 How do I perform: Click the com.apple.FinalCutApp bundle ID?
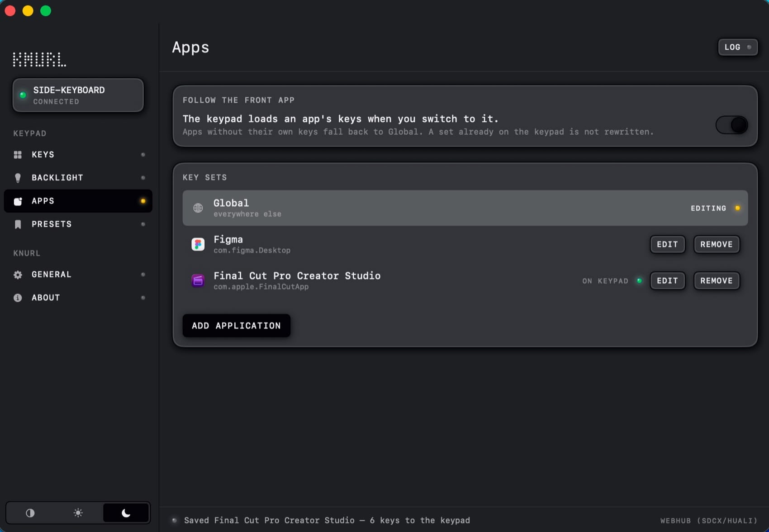(x=261, y=286)
